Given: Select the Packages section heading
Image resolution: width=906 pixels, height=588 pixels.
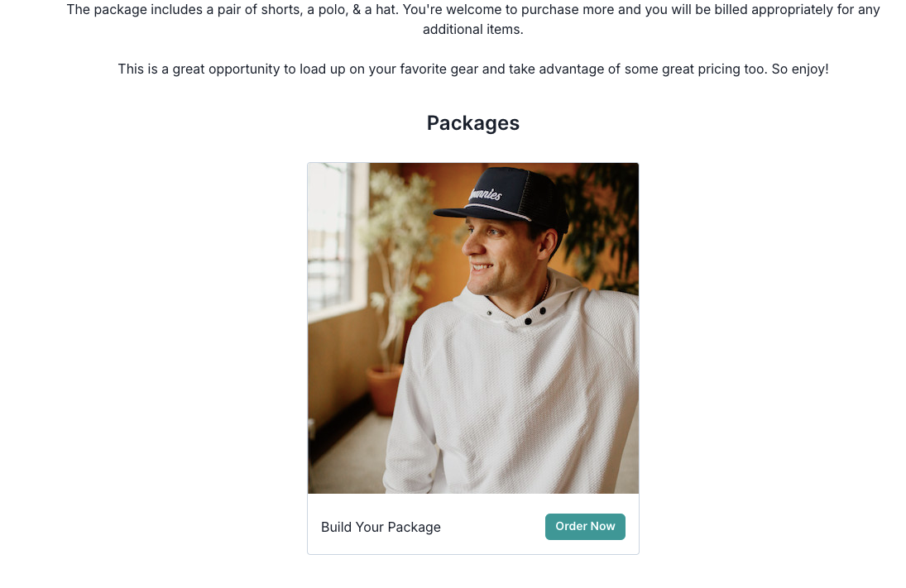Looking at the screenshot, I should (x=472, y=123).
